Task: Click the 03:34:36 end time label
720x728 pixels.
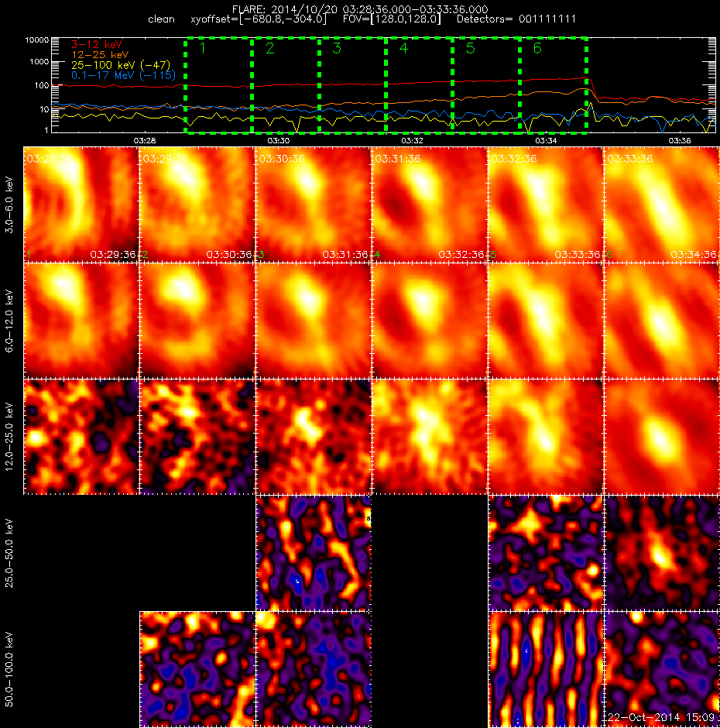Action: click(694, 255)
